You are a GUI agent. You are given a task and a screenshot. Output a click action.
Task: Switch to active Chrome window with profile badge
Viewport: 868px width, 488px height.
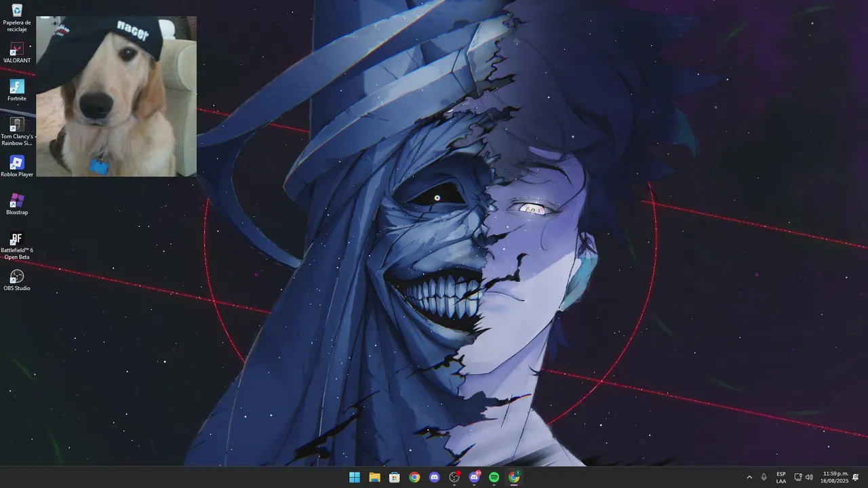514,477
